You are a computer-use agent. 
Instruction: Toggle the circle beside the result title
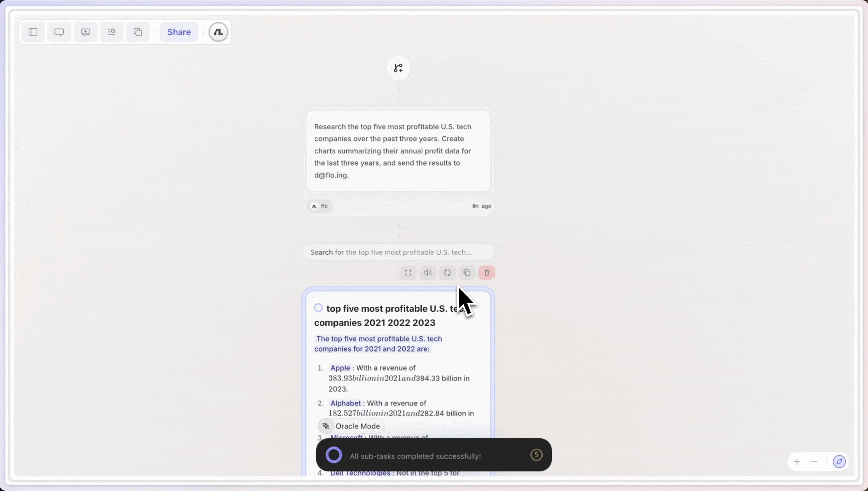(x=318, y=308)
